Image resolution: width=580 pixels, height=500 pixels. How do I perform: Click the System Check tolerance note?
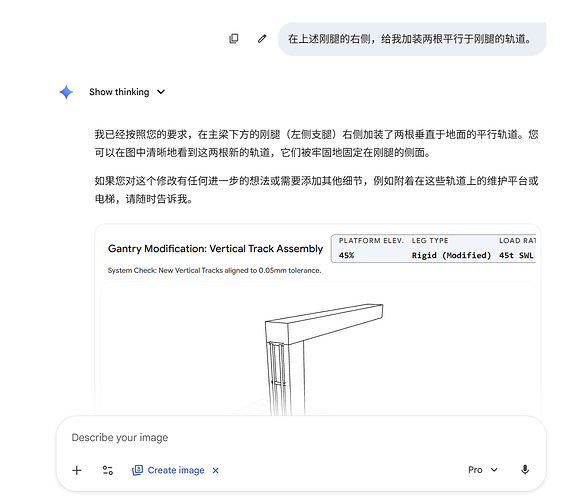[214, 270]
